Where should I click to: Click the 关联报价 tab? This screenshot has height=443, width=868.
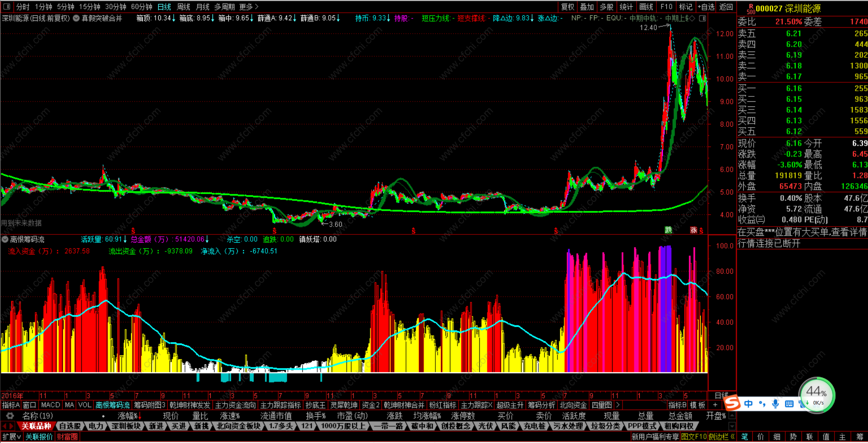[x=39, y=437]
